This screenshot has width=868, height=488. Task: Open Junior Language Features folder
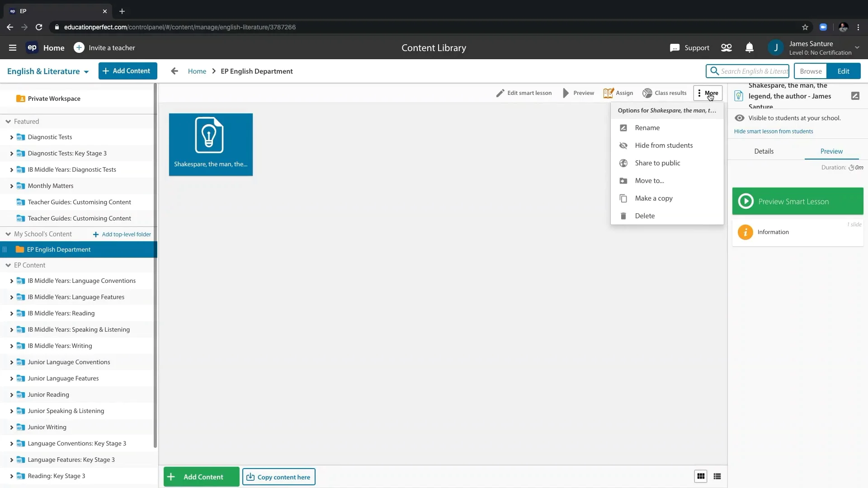click(x=63, y=379)
